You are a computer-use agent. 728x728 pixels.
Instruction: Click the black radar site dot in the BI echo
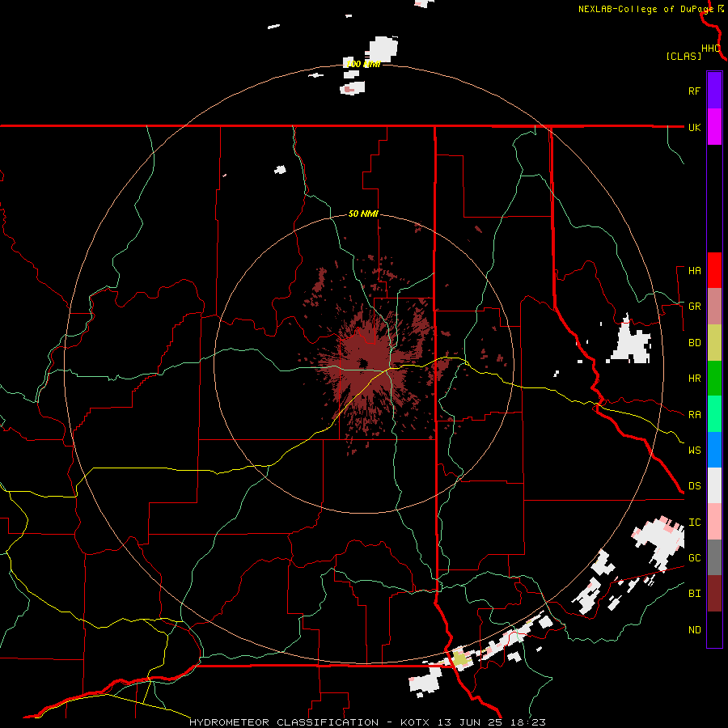click(x=362, y=363)
